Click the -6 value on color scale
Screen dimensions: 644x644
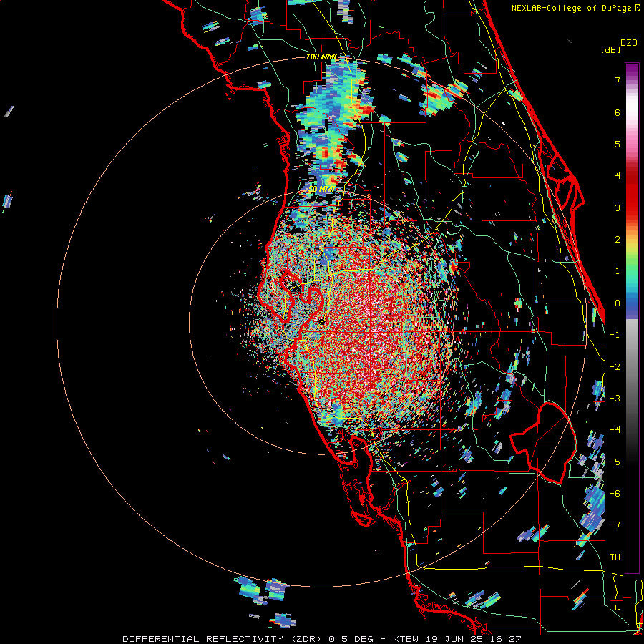tap(615, 494)
